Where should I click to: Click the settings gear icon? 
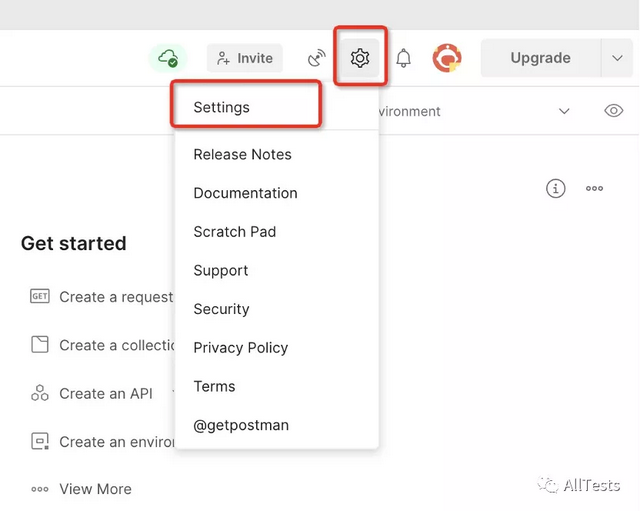click(360, 58)
